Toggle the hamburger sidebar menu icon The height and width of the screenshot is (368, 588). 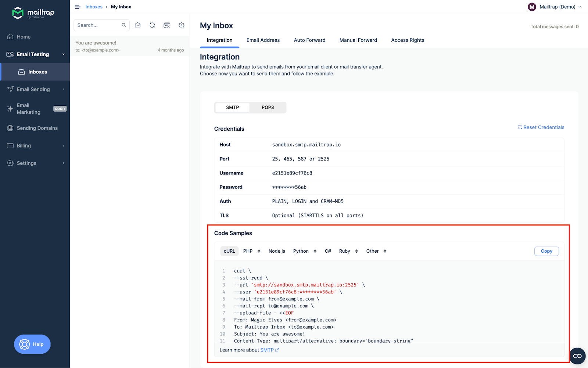tap(78, 7)
